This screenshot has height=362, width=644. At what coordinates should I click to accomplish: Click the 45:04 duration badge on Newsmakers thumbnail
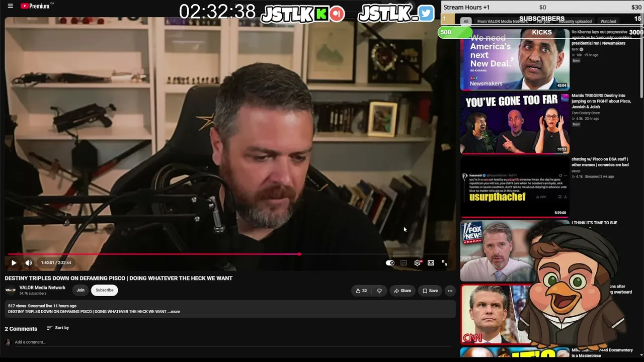click(x=561, y=85)
